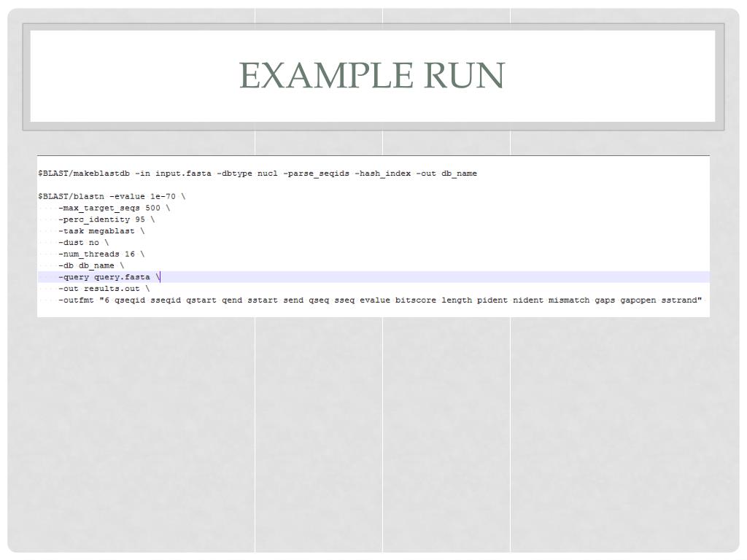Click 'qseqid' in the outfmt line
The width and height of the screenshot is (747, 560).
click(130, 300)
